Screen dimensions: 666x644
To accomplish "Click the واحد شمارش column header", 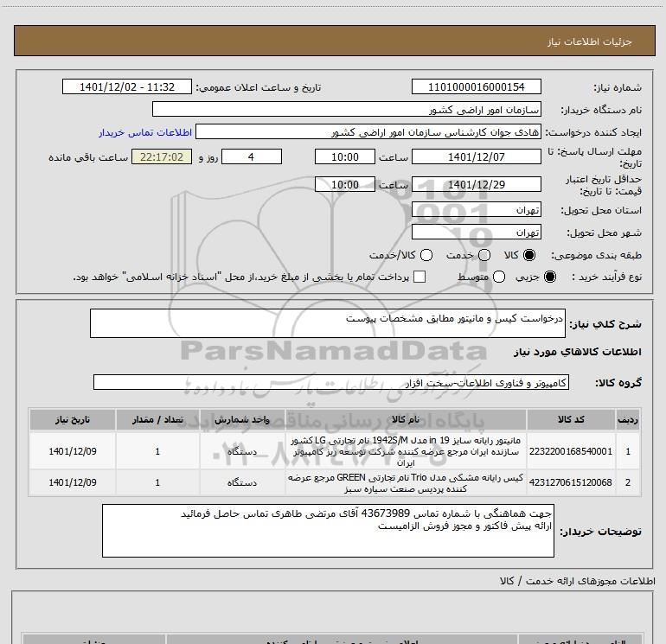I will [x=242, y=419].
